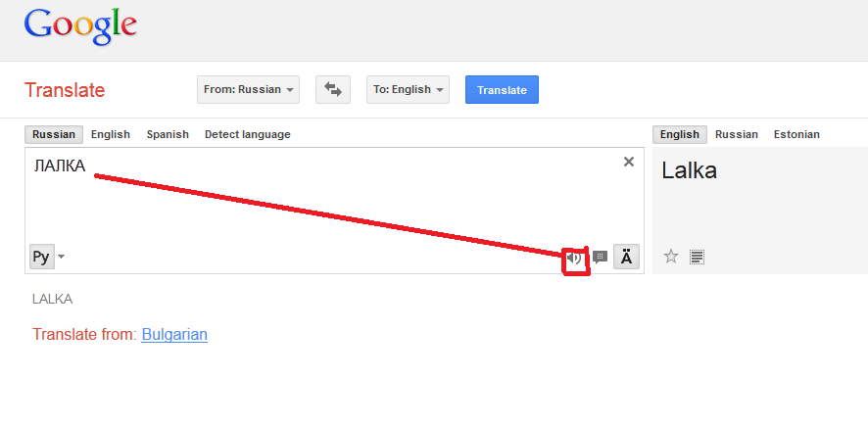
Task: Open the From: Russian dropdown
Action: point(248,90)
